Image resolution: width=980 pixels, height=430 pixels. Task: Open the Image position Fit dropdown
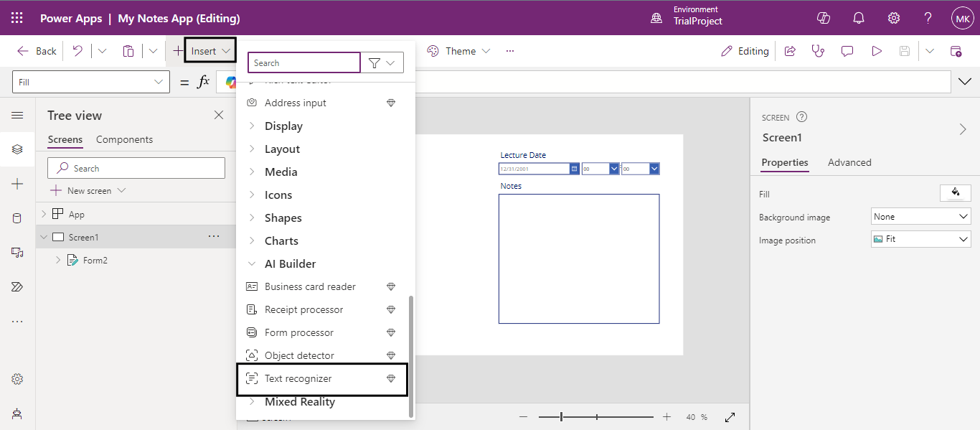click(x=920, y=239)
